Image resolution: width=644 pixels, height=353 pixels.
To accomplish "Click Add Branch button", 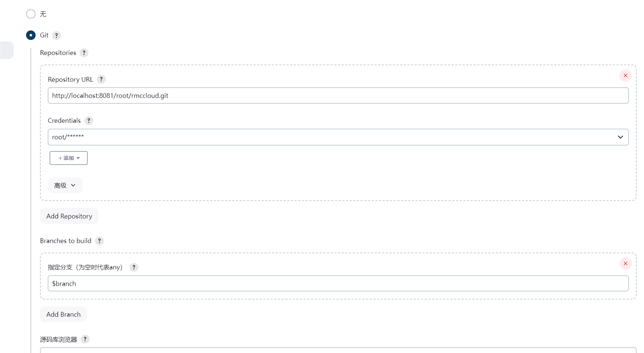I will 63,315.
